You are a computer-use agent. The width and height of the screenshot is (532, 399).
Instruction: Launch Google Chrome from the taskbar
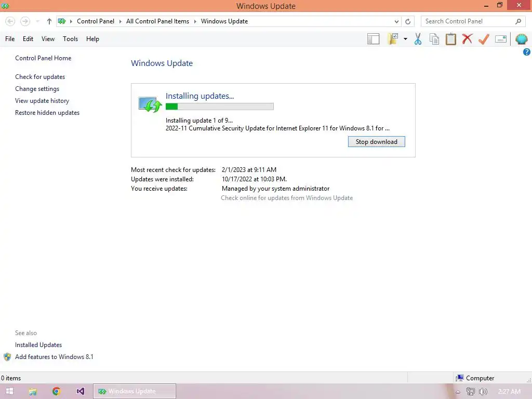(x=56, y=391)
